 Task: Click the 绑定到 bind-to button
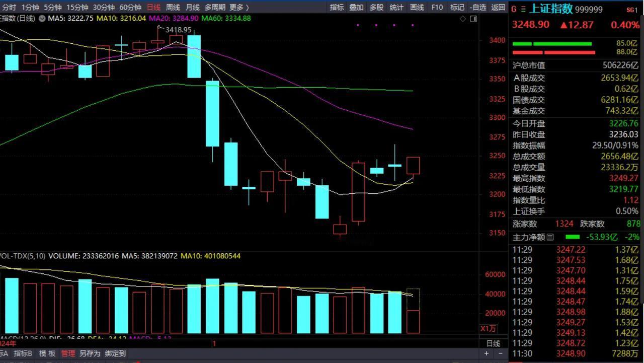pos(115,353)
